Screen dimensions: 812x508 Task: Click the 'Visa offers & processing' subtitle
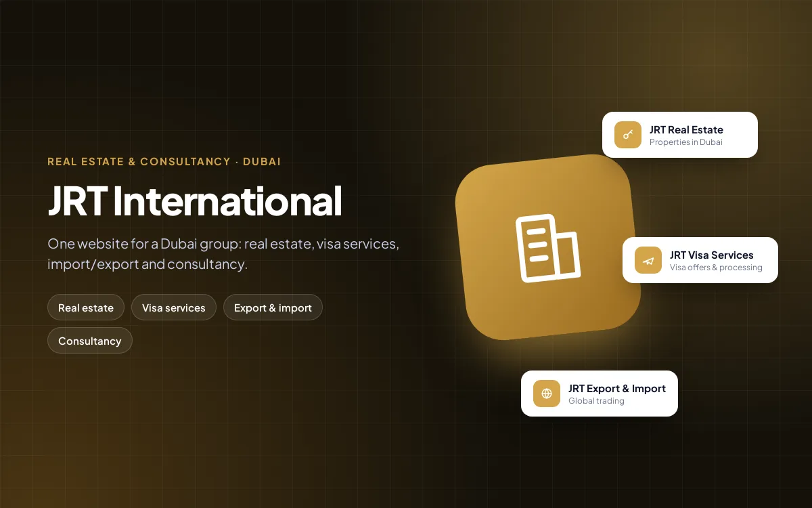tap(716, 268)
